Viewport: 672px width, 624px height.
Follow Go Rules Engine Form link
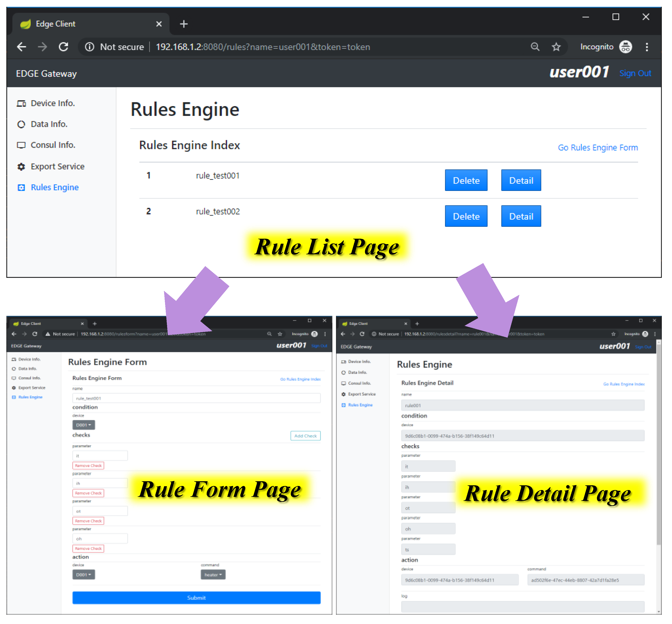[x=597, y=148]
